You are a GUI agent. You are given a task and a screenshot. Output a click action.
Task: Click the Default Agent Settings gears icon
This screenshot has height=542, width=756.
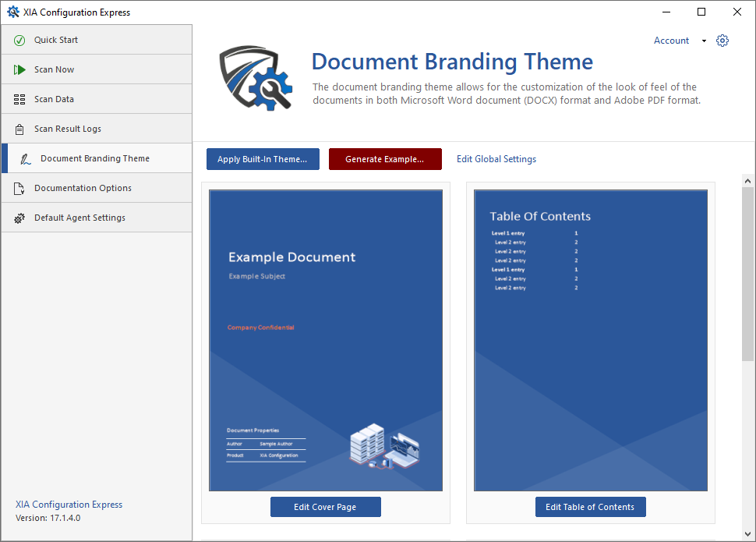point(19,218)
